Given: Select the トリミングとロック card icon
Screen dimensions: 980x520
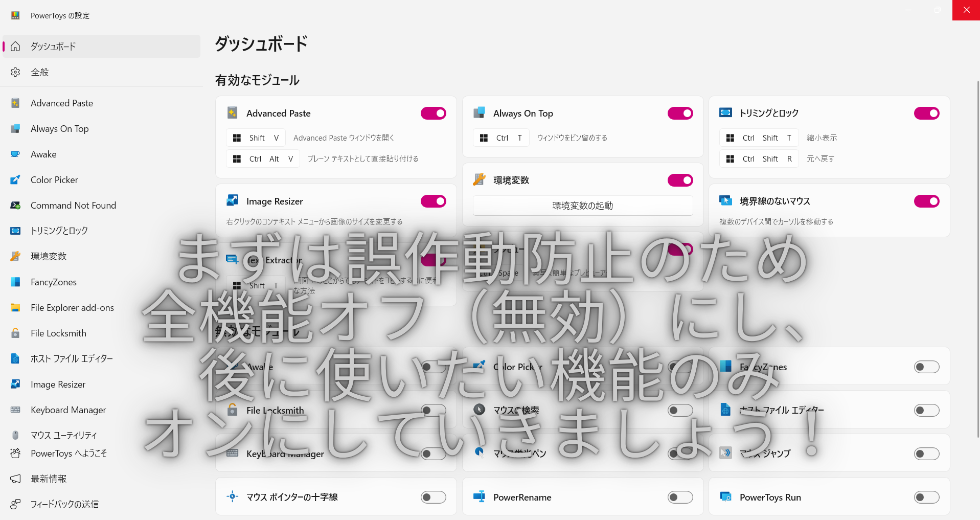Looking at the screenshot, I should (x=725, y=112).
